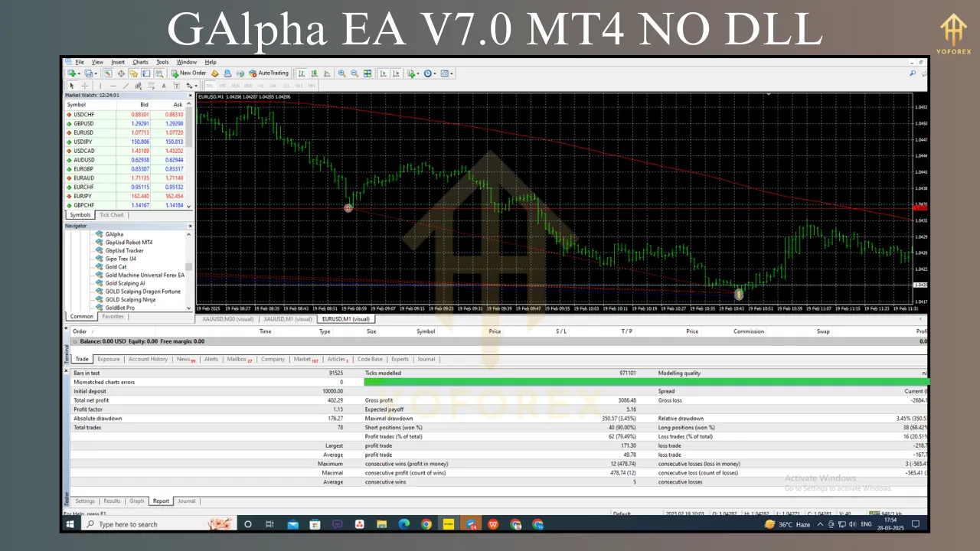Open tester Journal tab
Screen dimensions: 980x551
point(187,501)
